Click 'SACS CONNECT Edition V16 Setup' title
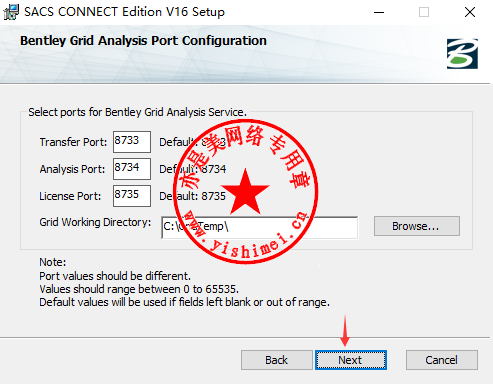493x384 pixels. 124,12
